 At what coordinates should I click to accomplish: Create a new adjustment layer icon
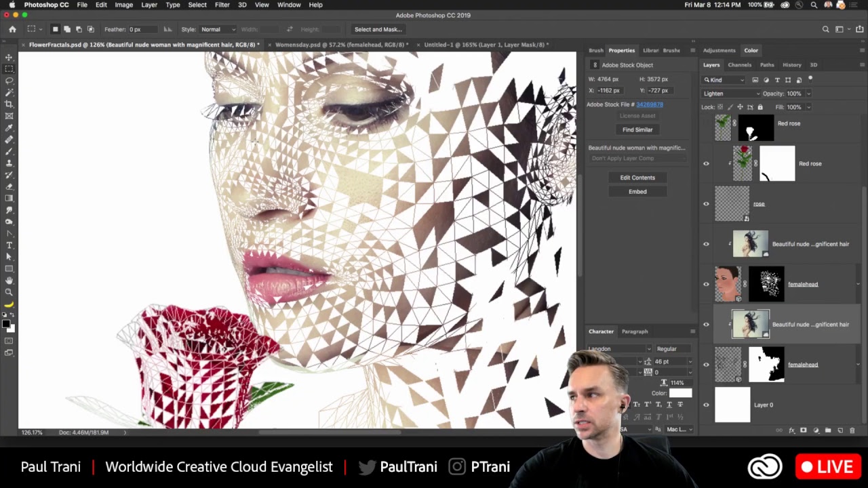[816, 430]
